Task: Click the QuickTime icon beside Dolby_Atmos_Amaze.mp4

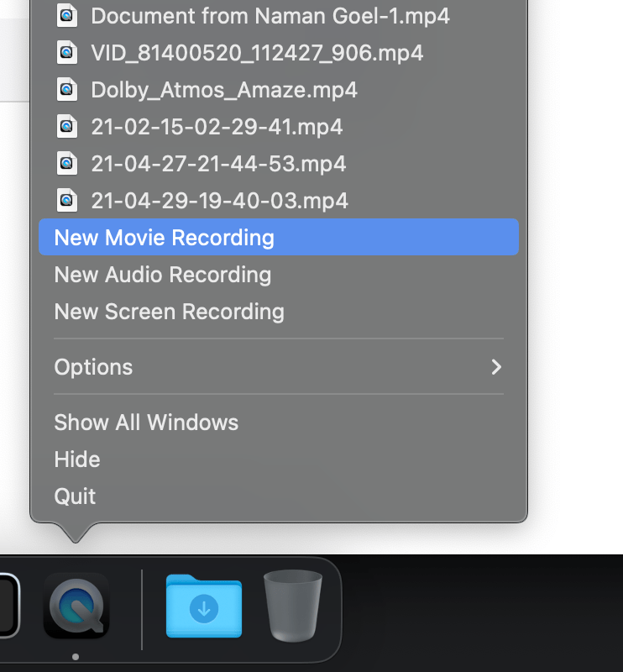Action: click(66, 89)
